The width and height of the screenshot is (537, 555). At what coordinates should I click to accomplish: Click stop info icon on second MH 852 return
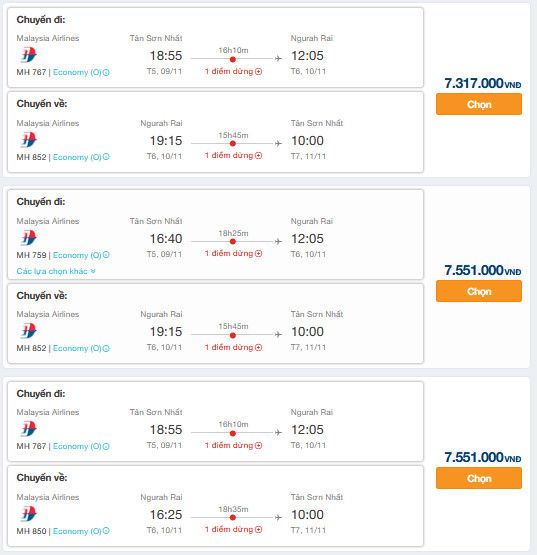259,348
